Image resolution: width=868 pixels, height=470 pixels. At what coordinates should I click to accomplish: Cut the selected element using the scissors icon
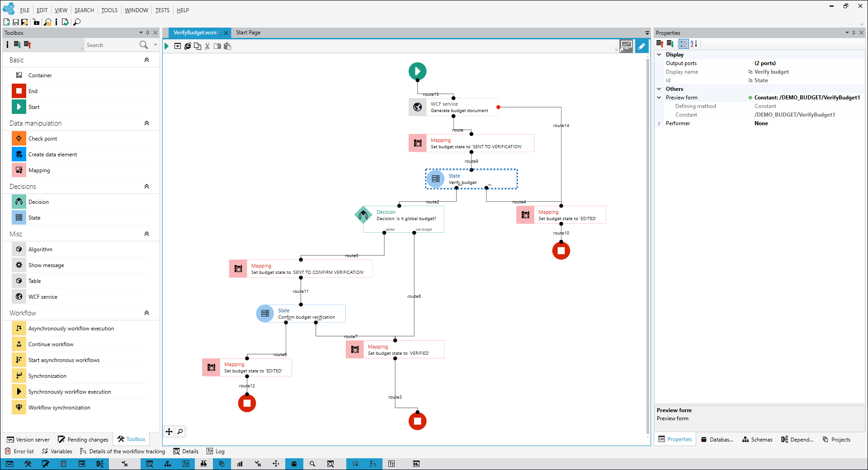click(x=207, y=46)
